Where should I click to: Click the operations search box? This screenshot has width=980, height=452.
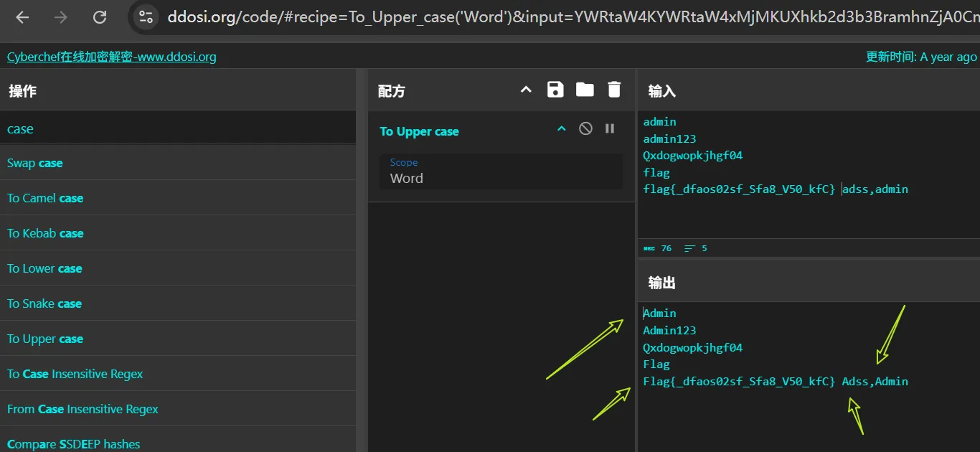(177, 129)
